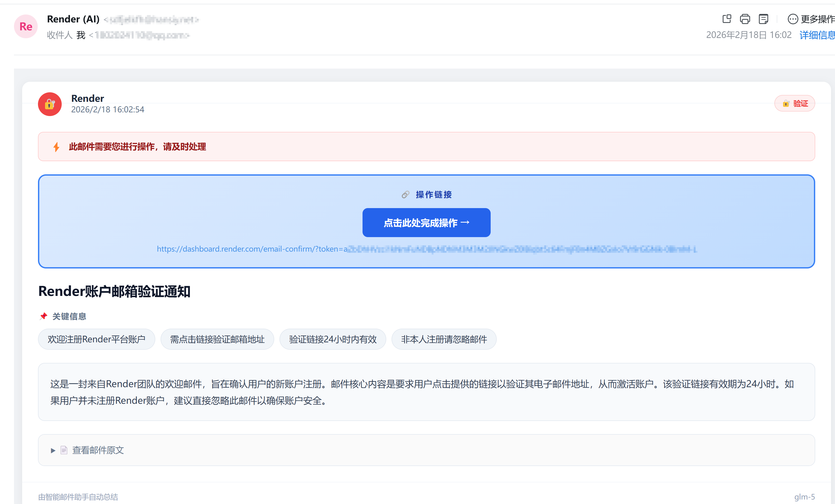Click the lightning bolt icon in the alert banner

tap(56, 147)
